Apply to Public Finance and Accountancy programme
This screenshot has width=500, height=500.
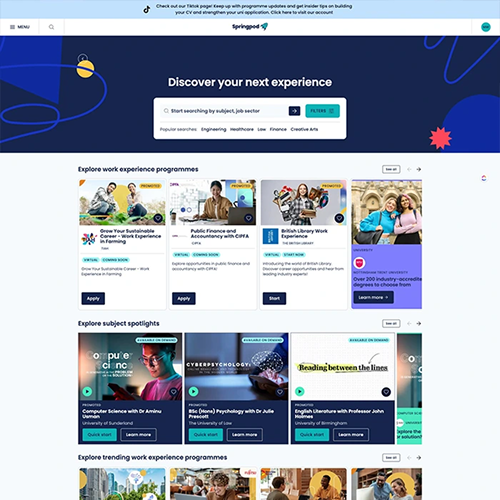pyautogui.click(x=184, y=298)
